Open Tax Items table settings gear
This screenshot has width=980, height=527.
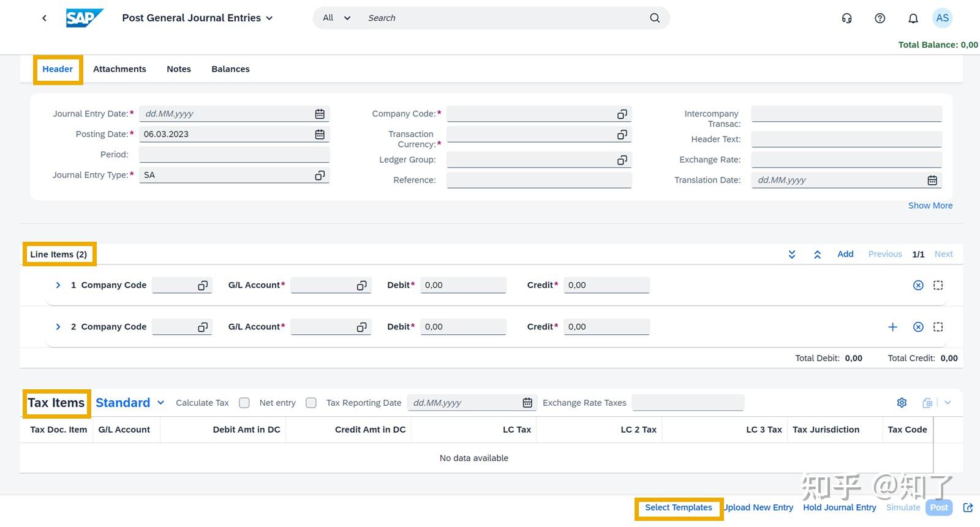pyautogui.click(x=902, y=403)
